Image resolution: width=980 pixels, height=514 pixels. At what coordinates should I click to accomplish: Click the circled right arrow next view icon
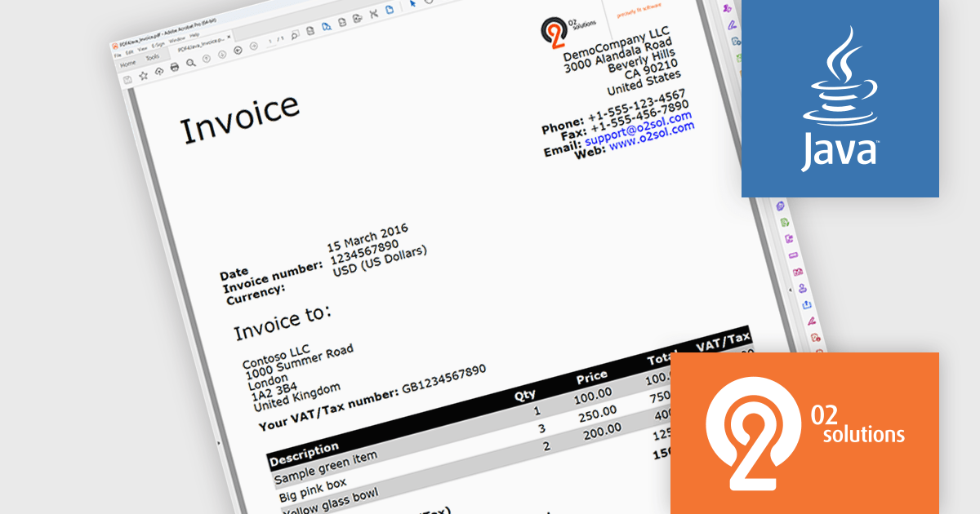pyautogui.click(x=253, y=47)
